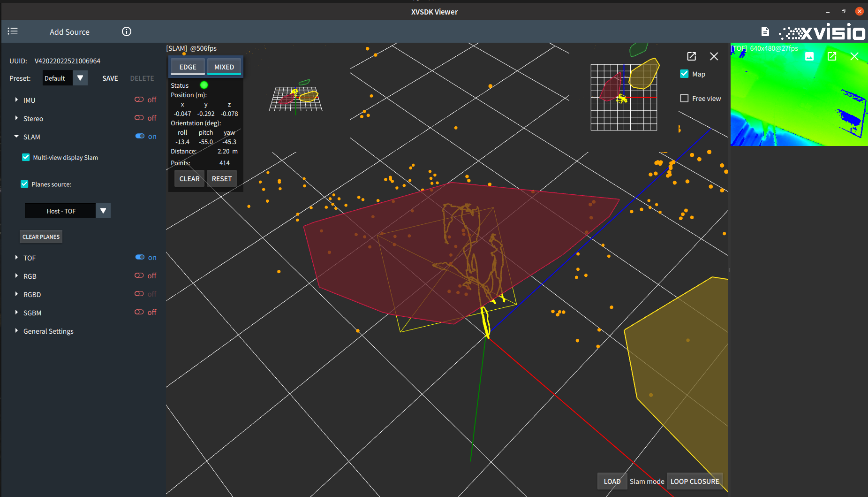The height and width of the screenshot is (497, 868).
Task: Click the [SLAM] @506fps label
Action: [191, 48]
